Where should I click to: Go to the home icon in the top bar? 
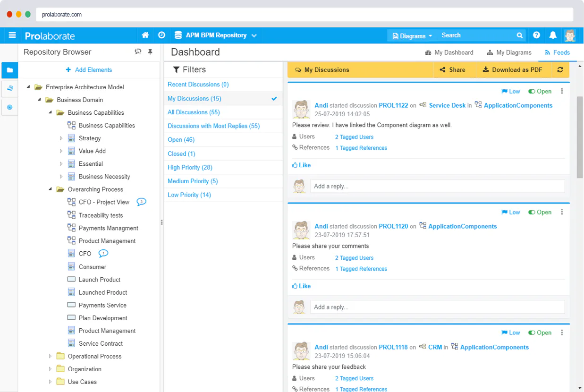coord(145,35)
